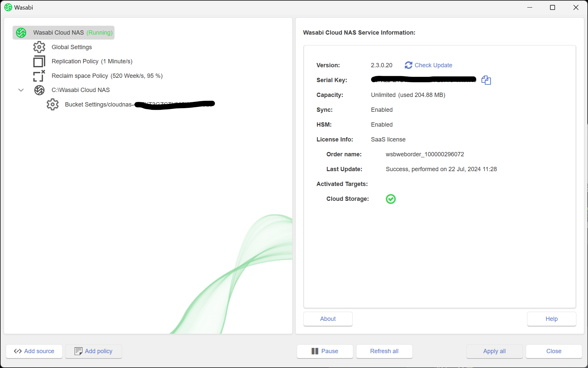
Task: Pause the Wasabi Cloud NAS service
Action: click(325, 351)
